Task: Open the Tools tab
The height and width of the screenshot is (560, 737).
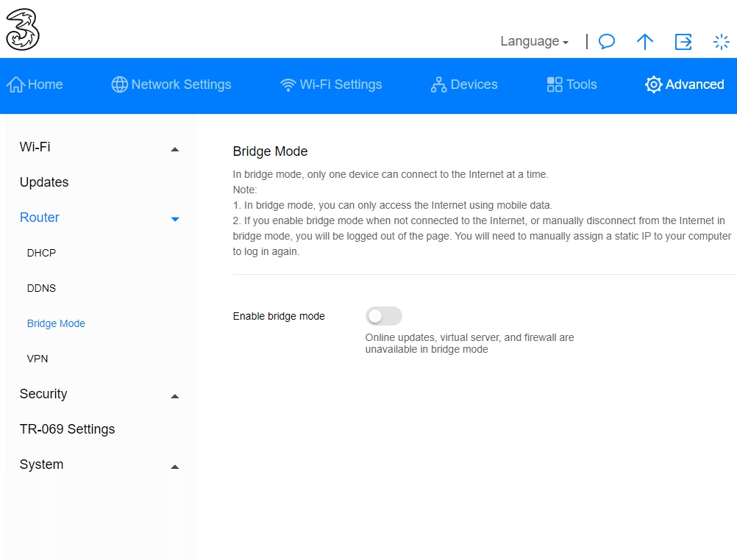Action: click(x=572, y=85)
